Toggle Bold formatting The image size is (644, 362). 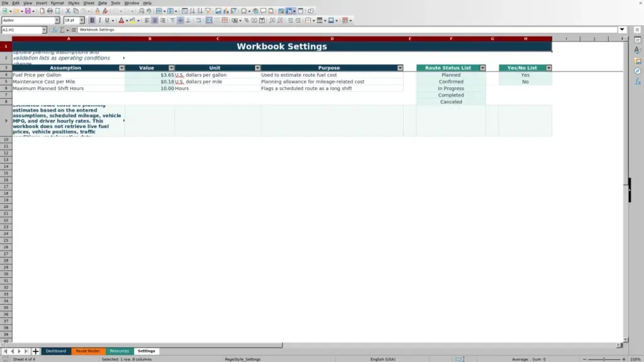92,20
